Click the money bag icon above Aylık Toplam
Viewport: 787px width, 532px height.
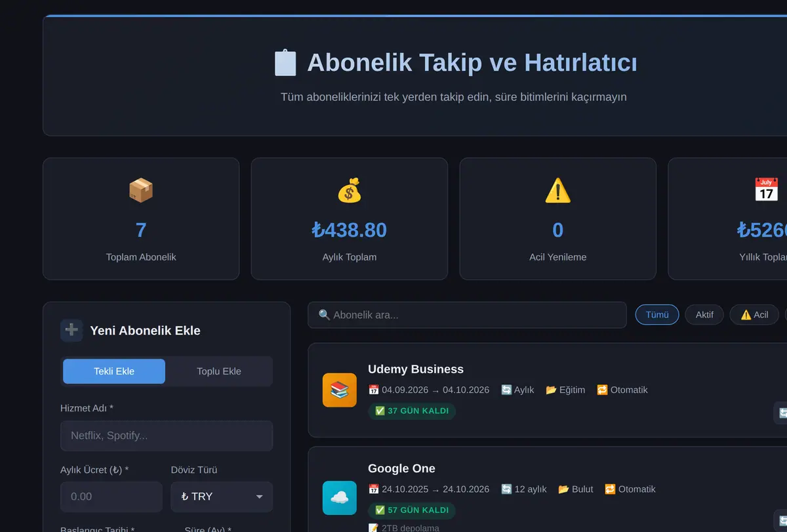tap(350, 190)
